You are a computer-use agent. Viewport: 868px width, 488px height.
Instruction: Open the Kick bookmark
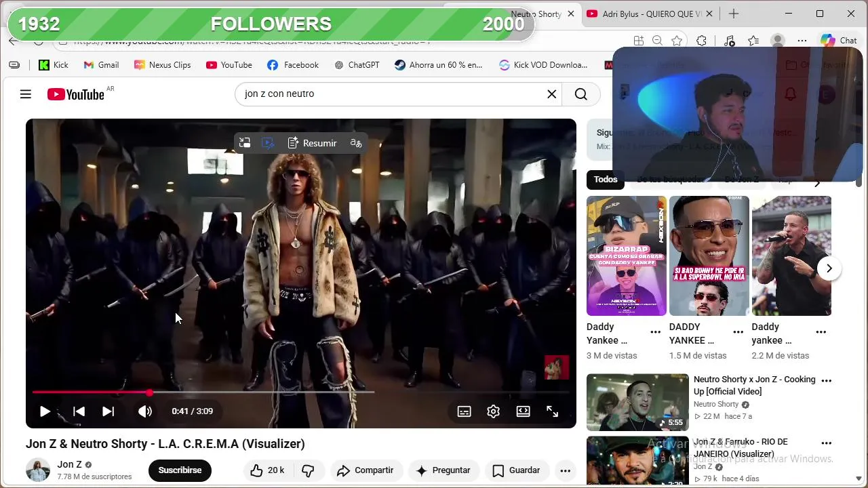coord(54,65)
